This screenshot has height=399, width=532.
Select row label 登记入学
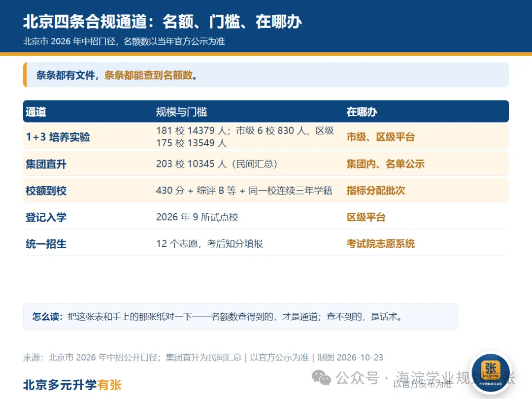(46, 217)
